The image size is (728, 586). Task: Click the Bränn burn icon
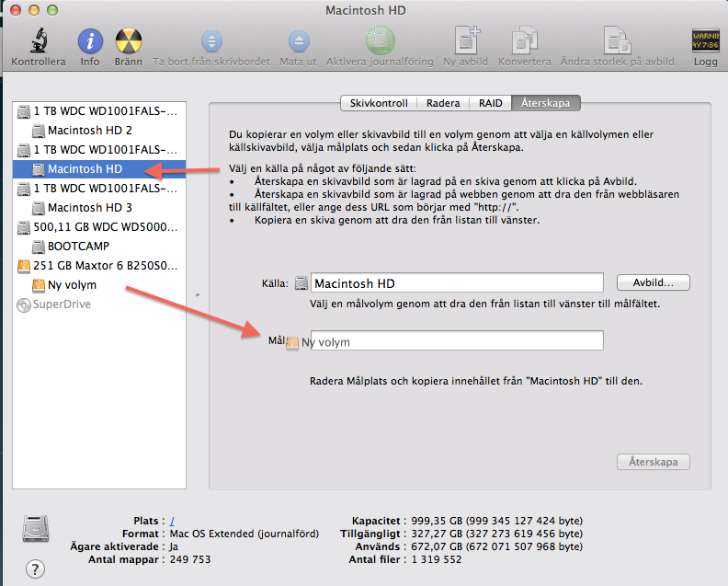pos(129,40)
